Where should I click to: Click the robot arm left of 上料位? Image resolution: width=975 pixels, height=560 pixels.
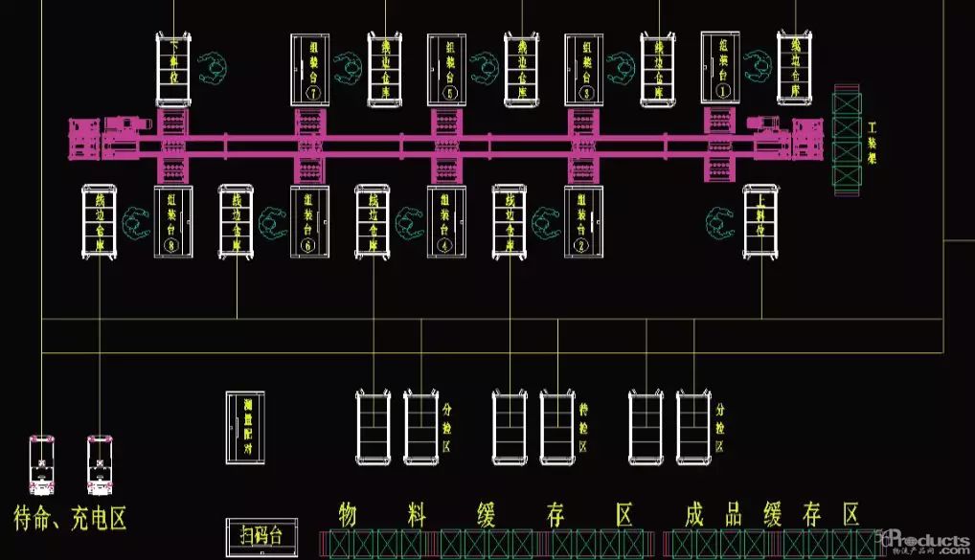pyautogui.click(x=720, y=221)
